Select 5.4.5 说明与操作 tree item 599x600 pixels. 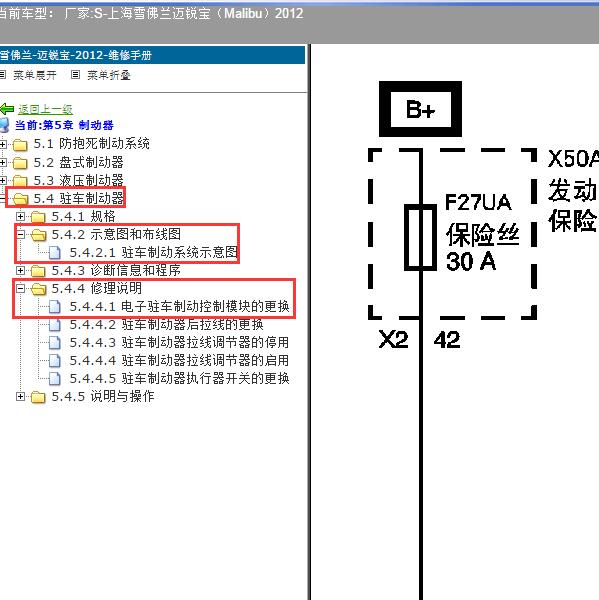point(103,396)
